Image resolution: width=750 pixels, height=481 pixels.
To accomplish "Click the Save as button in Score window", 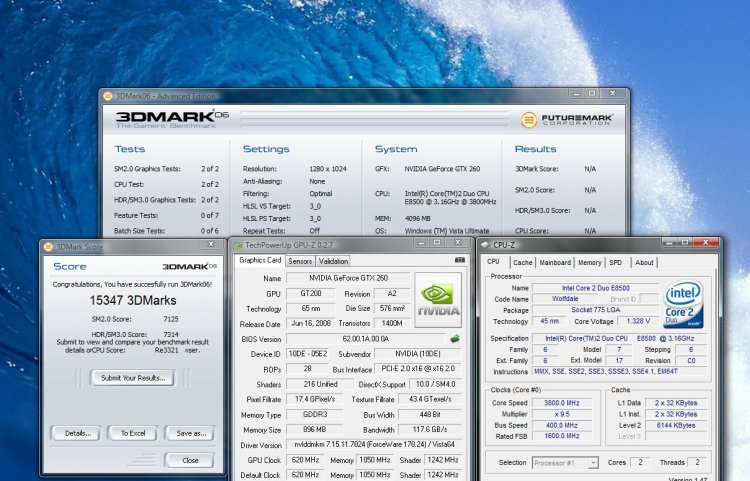I will click(x=190, y=433).
